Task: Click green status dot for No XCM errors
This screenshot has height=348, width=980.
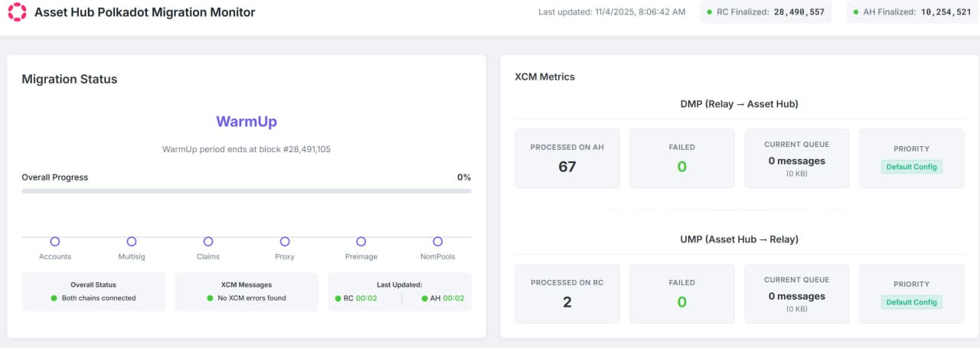Action: tap(211, 298)
